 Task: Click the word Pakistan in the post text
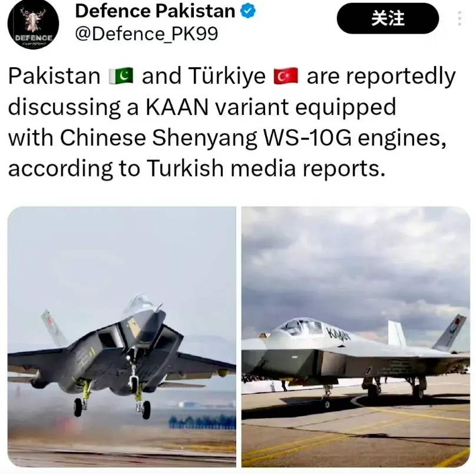pyautogui.click(x=54, y=75)
